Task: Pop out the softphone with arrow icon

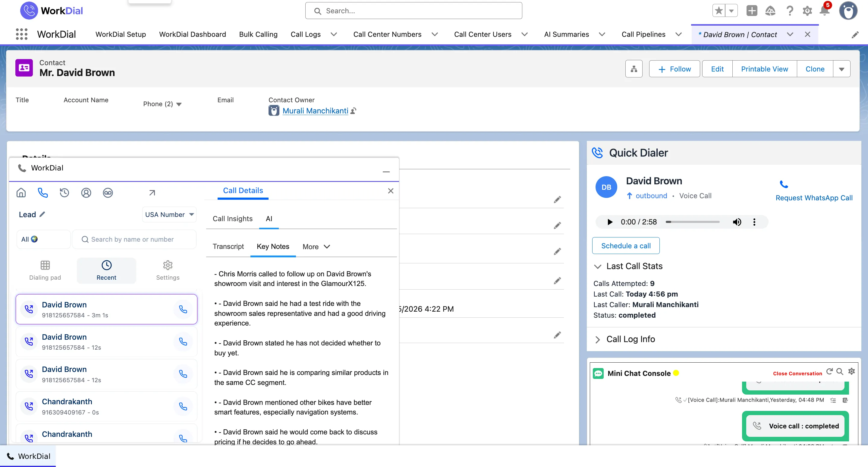Action: (x=152, y=192)
